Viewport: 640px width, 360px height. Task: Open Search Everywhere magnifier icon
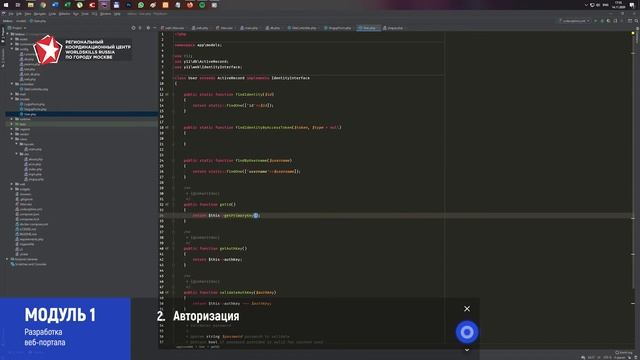point(636,21)
